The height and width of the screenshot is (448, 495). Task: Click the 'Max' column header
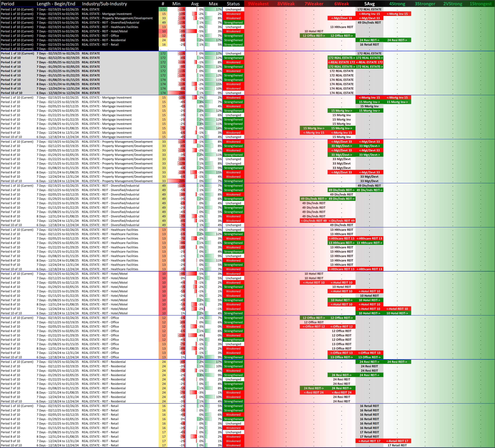pyautogui.click(x=213, y=4)
